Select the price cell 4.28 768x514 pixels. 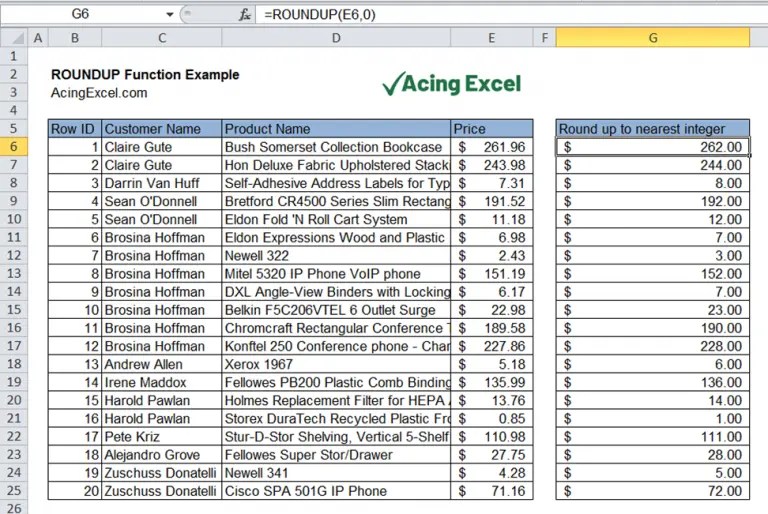coord(491,473)
